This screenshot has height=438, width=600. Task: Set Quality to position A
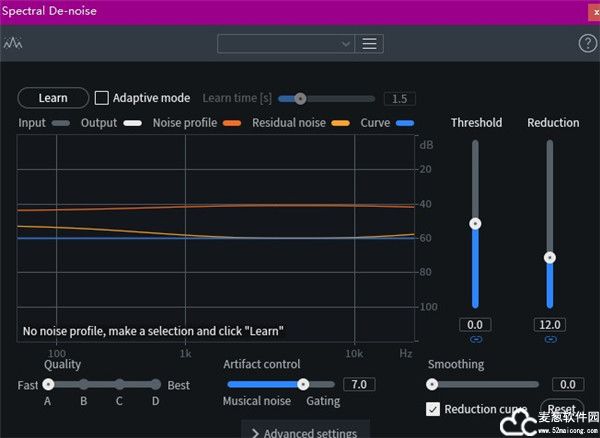click(48, 384)
